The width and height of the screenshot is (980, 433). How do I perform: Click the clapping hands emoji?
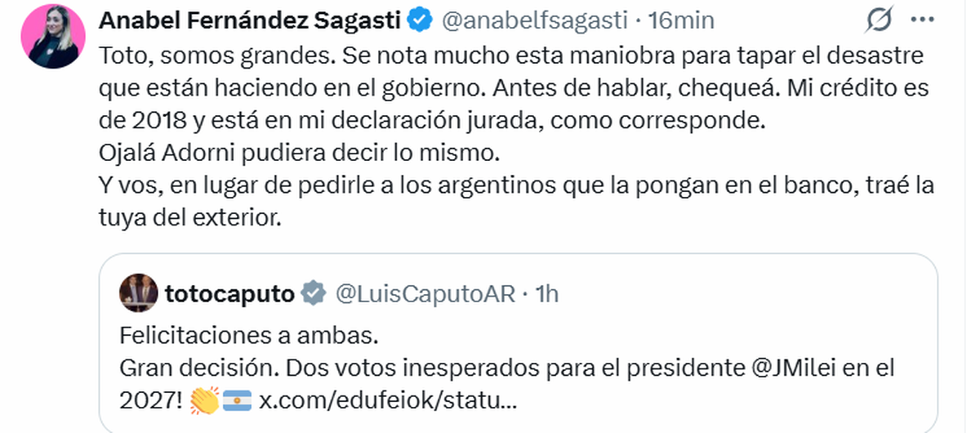point(203,401)
